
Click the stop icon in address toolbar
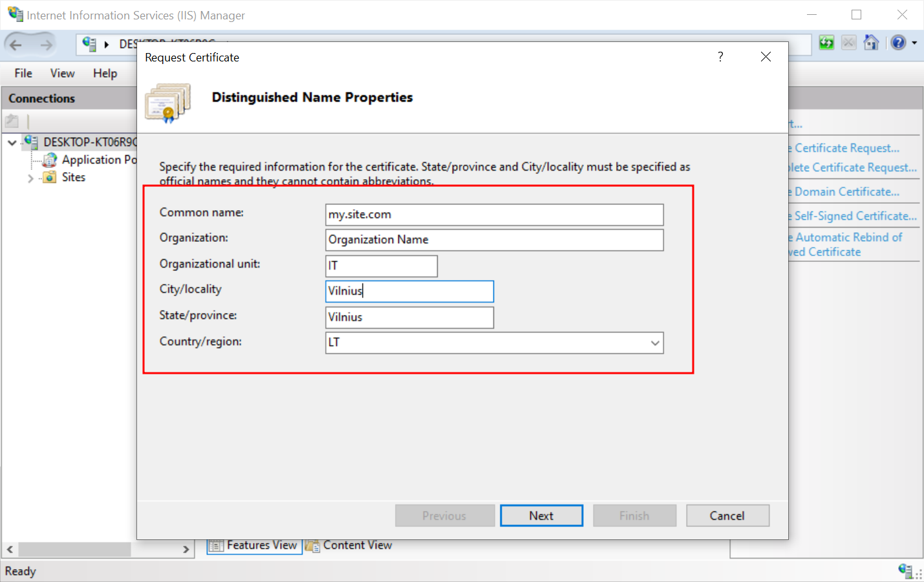(849, 43)
